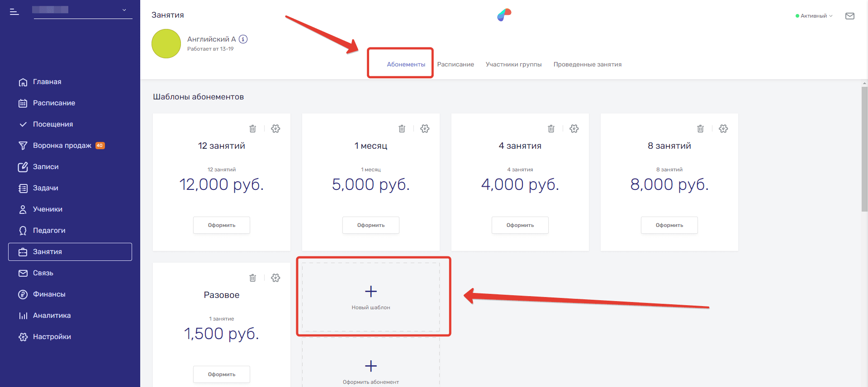Open settings gear for 1 месяц template
Viewport: 868px width, 387px height.
point(425,129)
